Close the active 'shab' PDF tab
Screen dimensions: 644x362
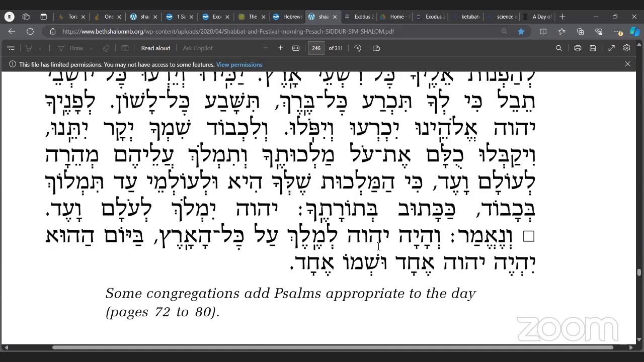(x=335, y=17)
